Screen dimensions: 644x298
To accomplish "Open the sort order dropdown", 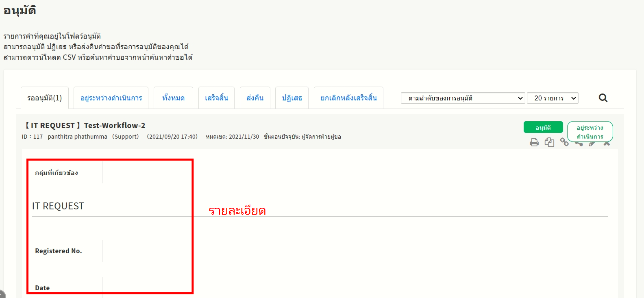I will click(463, 98).
